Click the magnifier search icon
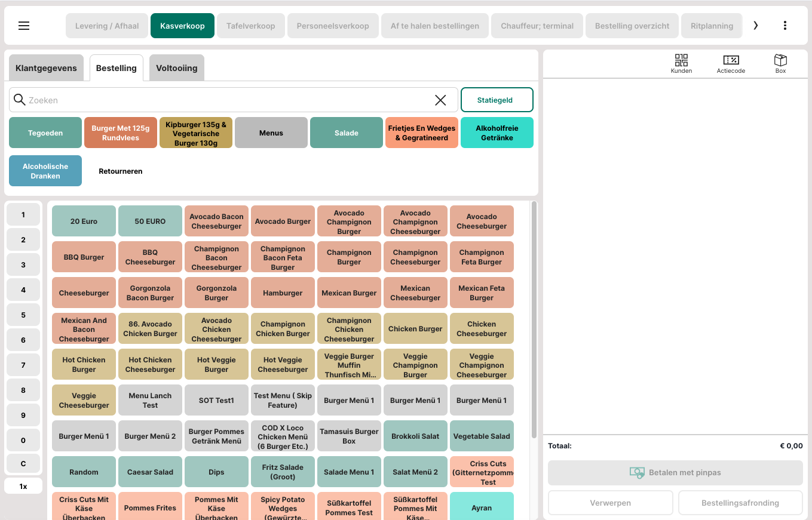 pyautogui.click(x=19, y=100)
